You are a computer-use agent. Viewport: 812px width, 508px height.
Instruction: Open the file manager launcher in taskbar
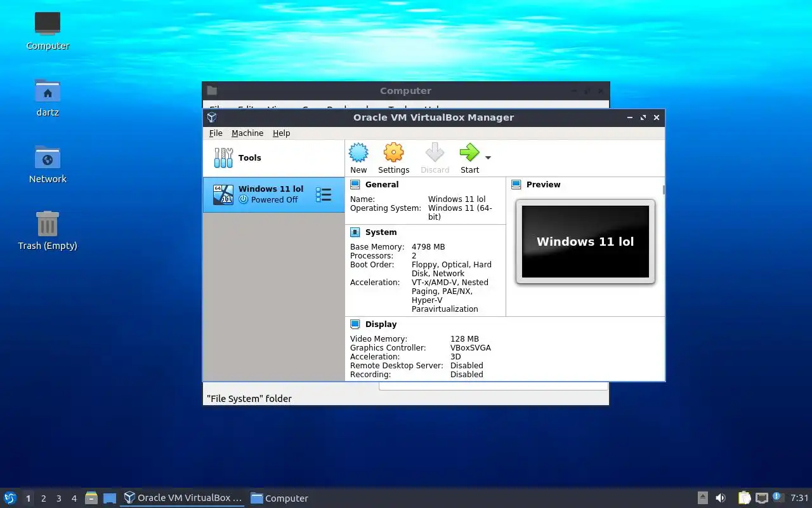(91, 498)
